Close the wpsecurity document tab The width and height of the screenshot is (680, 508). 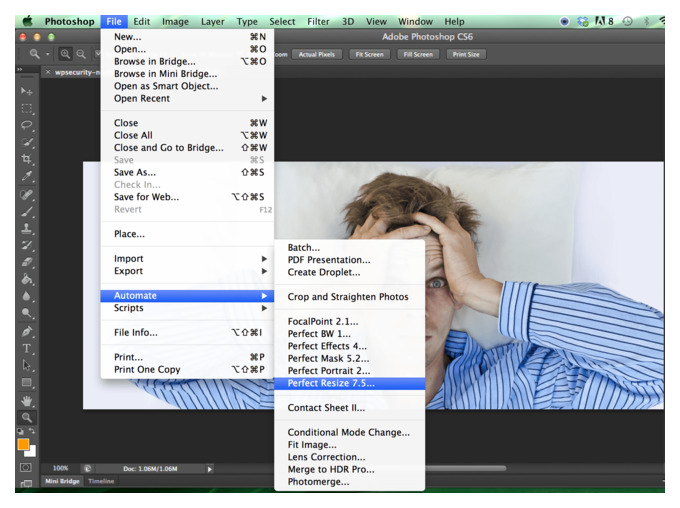pos(48,72)
